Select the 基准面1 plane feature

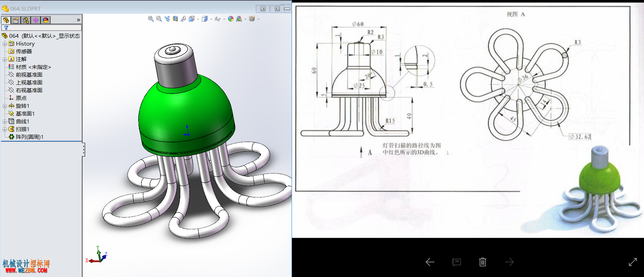coord(25,114)
